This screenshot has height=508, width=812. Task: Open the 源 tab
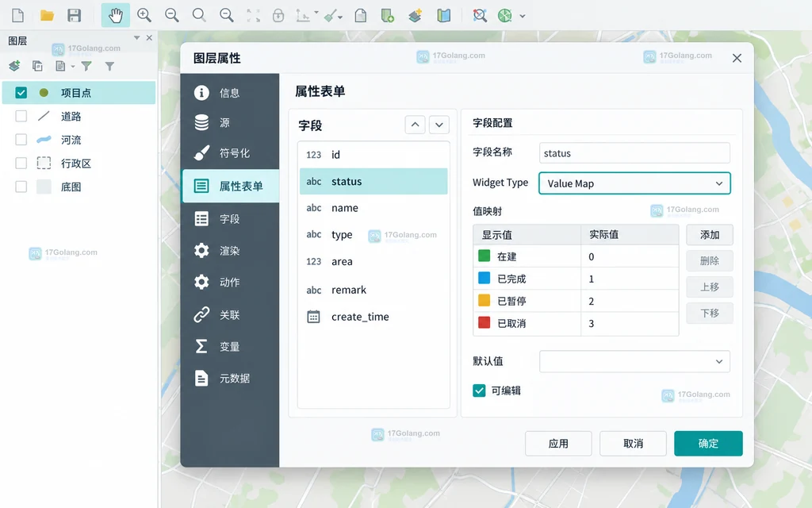230,123
